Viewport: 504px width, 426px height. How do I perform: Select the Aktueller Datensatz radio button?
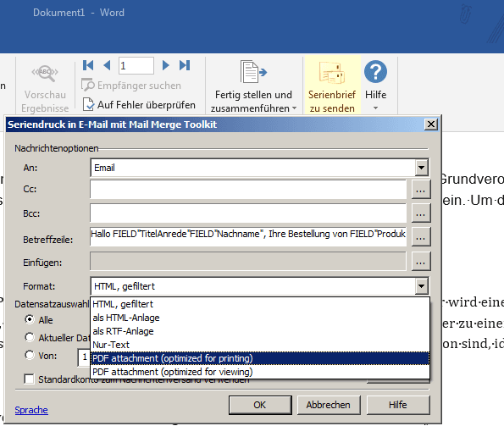(x=30, y=337)
